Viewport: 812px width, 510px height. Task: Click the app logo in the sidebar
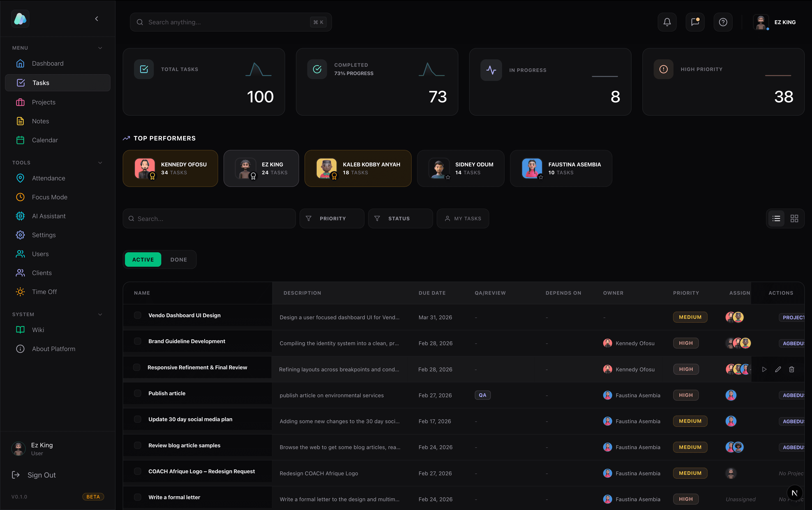[x=20, y=19]
